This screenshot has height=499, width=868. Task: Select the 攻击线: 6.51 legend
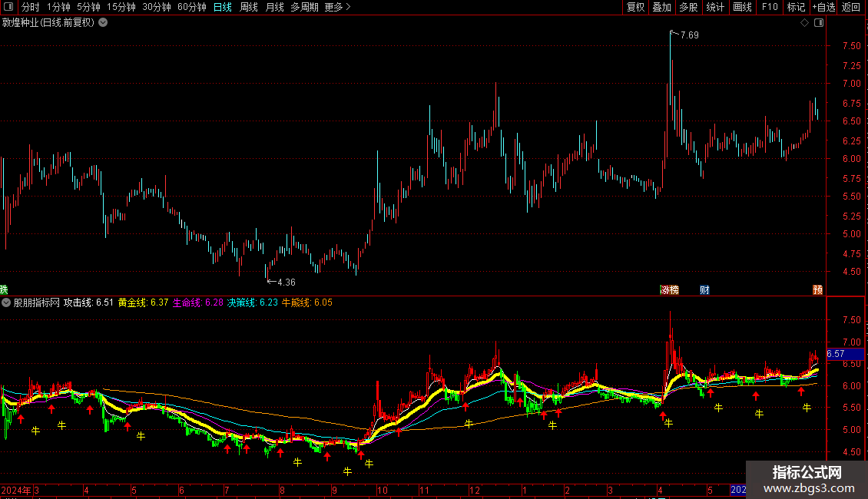coord(88,302)
